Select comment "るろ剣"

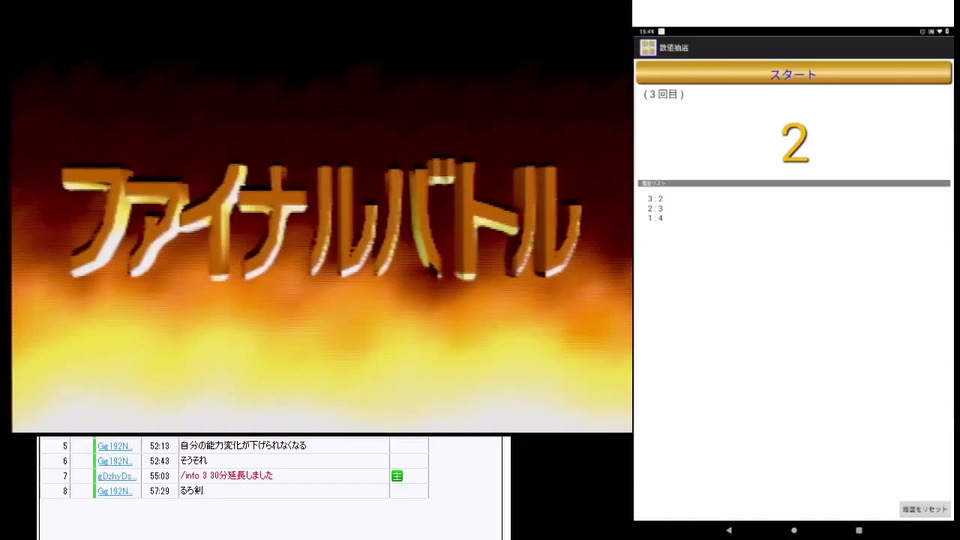pyautogui.click(x=192, y=491)
